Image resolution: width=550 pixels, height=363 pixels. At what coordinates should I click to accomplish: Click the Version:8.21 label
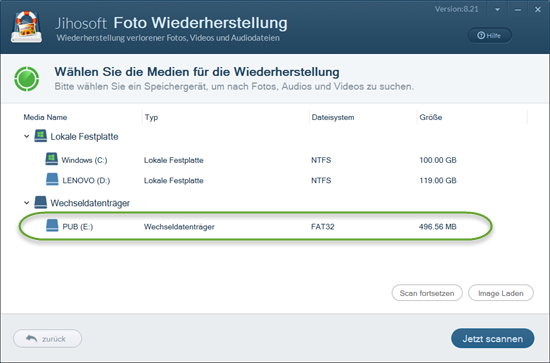[x=457, y=9]
